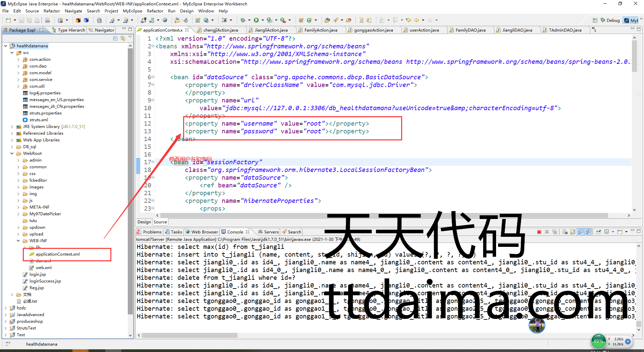Open web.xml in the Package Explorer
644x352 pixels.
[x=44, y=268]
